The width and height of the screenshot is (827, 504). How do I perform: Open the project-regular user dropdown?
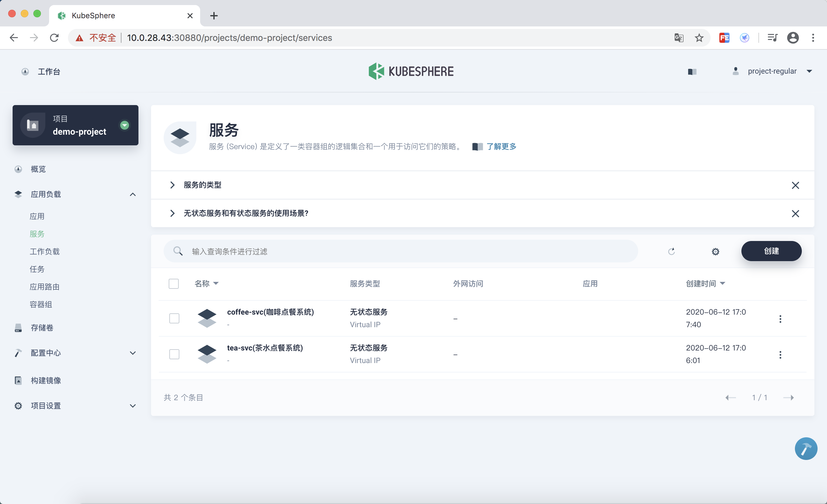772,71
